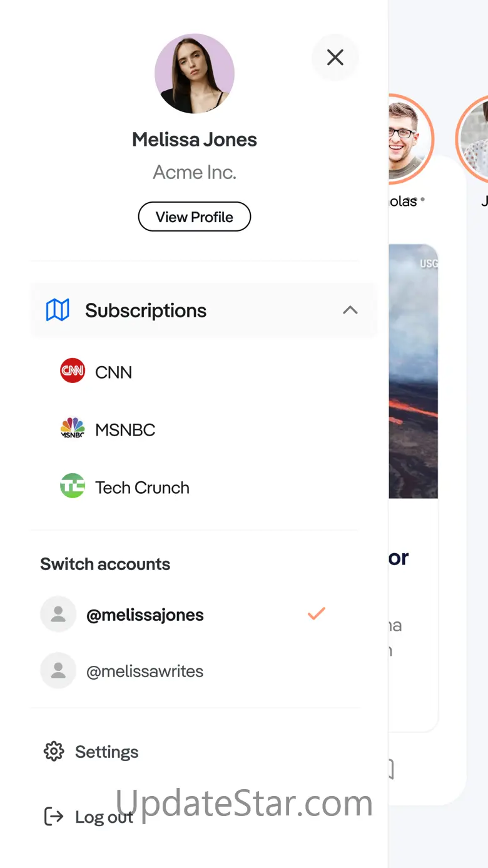Close the side menu with X
Viewport: 488px width, 868px height.
pyautogui.click(x=335, y=58)
